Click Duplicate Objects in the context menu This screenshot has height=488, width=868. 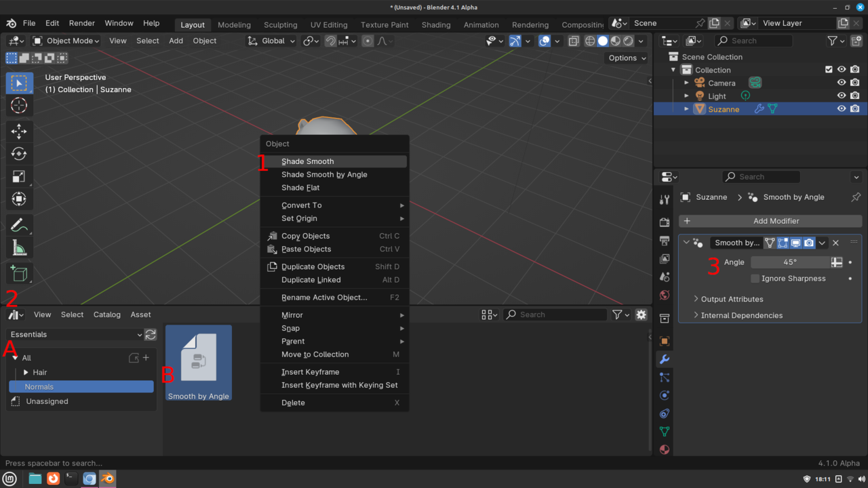[x=334, y=266]
